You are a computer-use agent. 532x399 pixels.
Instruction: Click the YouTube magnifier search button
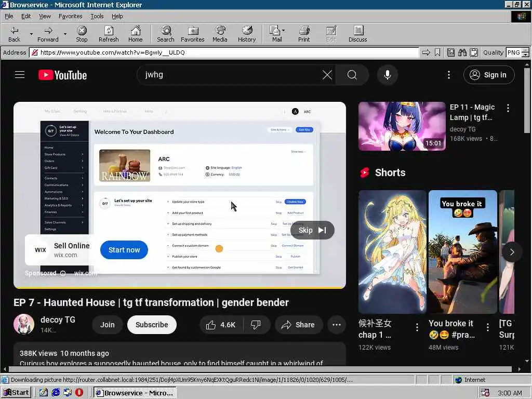(352, 75)
